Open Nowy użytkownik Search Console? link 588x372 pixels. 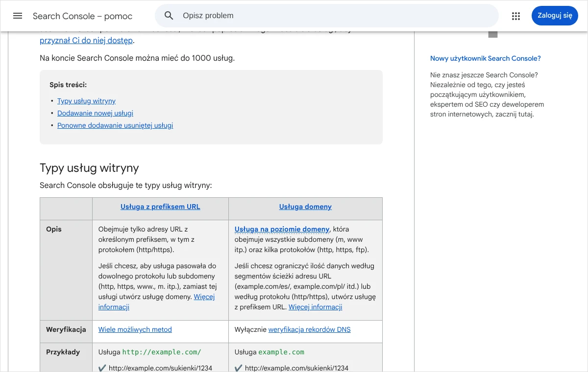click(486, 58)
